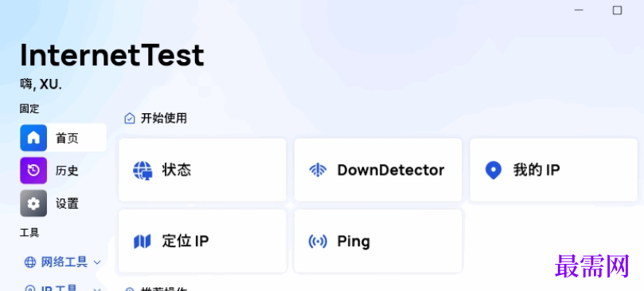This screenshot has height=291, width=644.
Task: Click the 开始使用 section header icon
Action: point(130,119)
